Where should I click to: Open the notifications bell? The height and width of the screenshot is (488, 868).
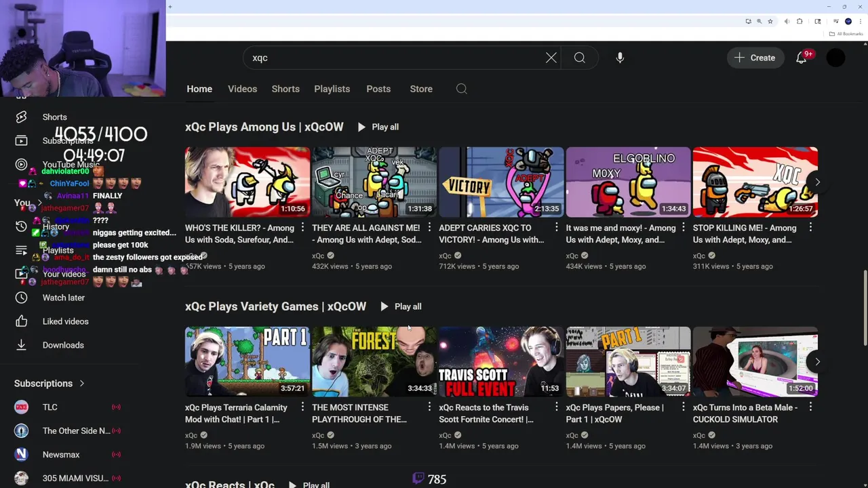[x=802, y=58]
